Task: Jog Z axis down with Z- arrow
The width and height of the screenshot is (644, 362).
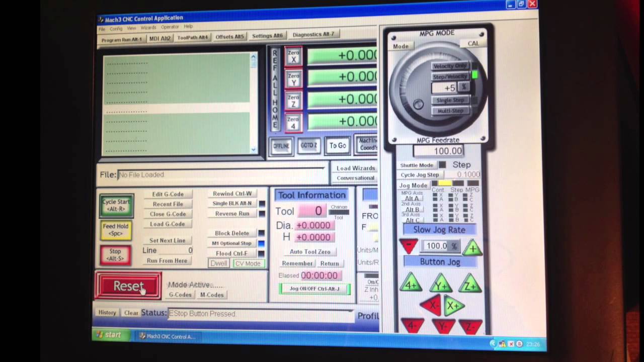Action: point(471,326)
